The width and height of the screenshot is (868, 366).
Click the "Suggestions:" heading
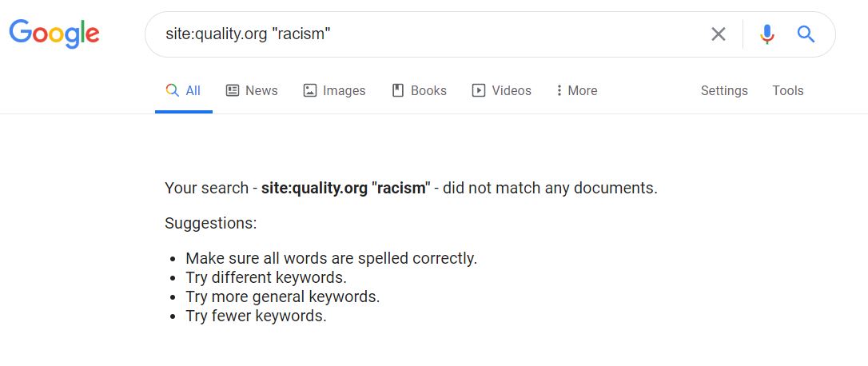click(211, 223)
